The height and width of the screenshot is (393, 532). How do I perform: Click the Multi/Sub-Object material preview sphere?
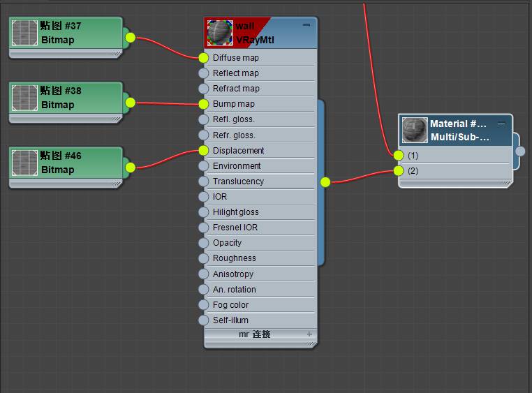[415, 131]
